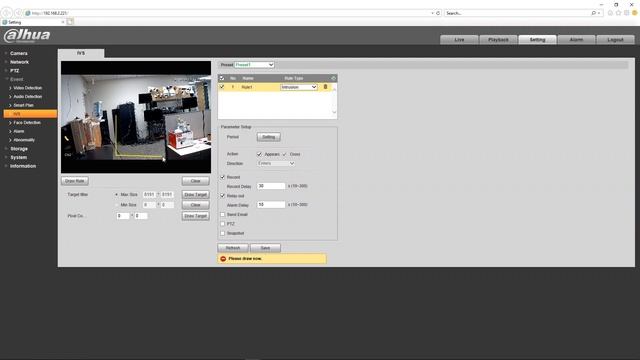The height and width of the screenshot is (360, 640).
Task: Open System section in sidebar
Action: point(18,157)
